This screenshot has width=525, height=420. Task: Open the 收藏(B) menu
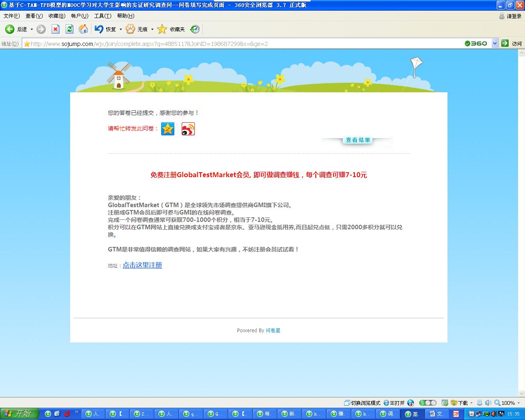click(57, 16)
